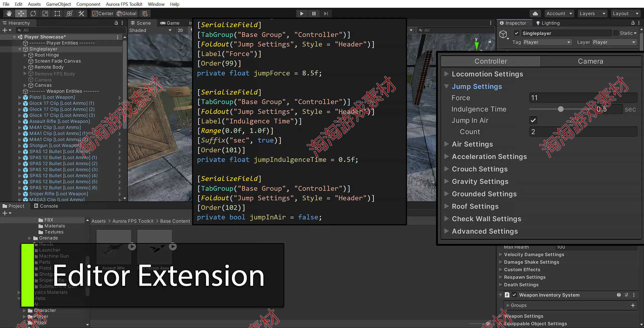Image resolution: width=644 pixels, height=328 pixels.
Task: Switch to the Console tab
Action: click(46, 206)
